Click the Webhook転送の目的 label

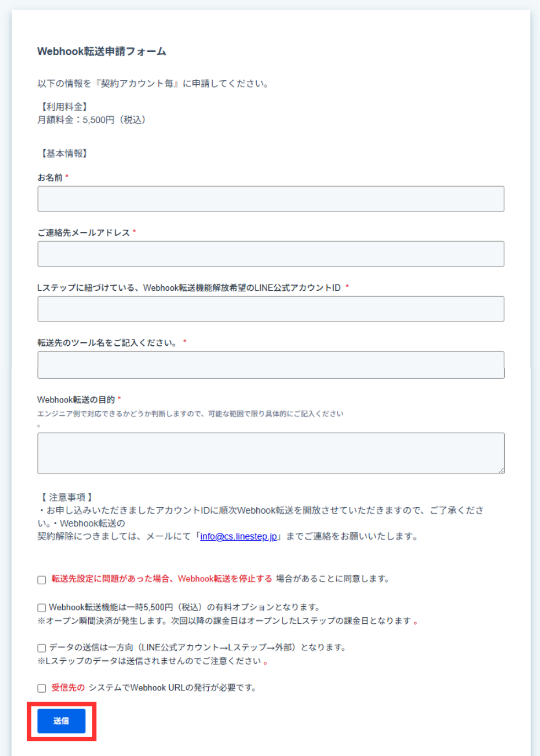tap(76, 399)
